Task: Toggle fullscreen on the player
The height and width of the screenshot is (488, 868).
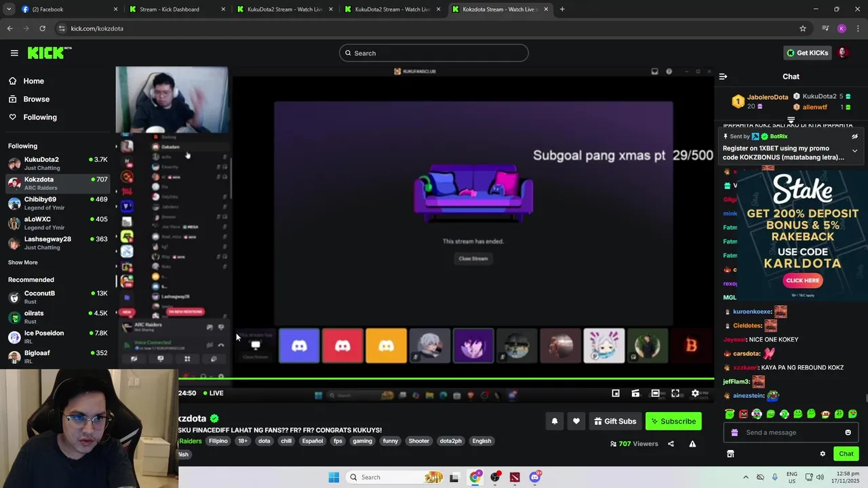Action: pos(675,393)
